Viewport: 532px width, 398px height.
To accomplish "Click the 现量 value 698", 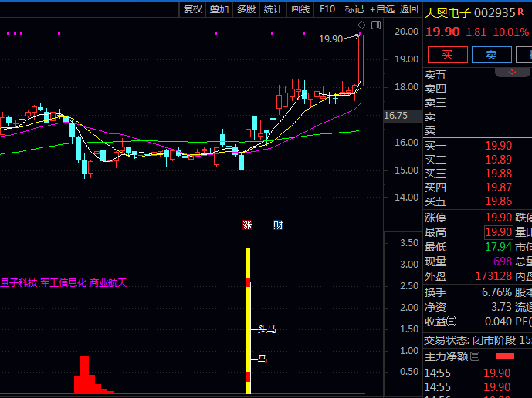I will (503, 261).
